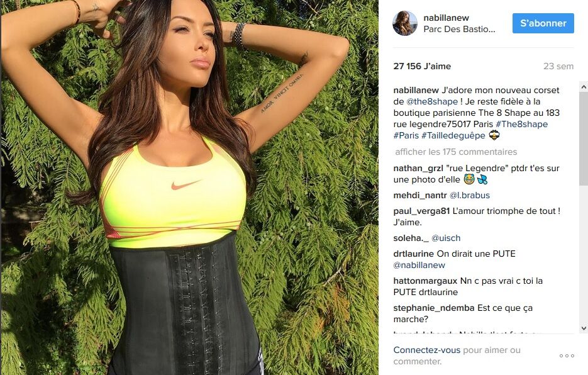Viewport: 588px width, 375px height.
Task: Open the three-dots more options menu
Action: pos(567,355)
